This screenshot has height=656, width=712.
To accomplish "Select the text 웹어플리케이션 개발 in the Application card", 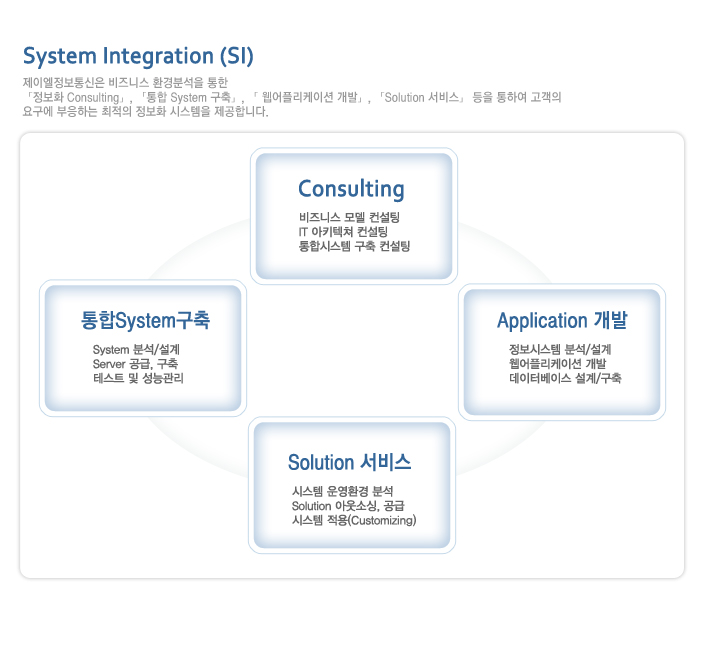I will [558, 364].
